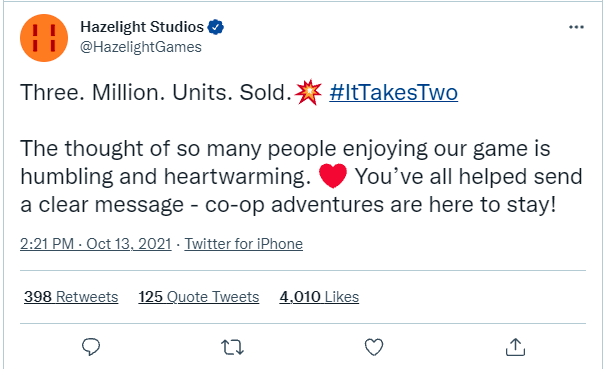View the 398 Retweets list
This screenshot has height=369, width=608.
[71, 297]
